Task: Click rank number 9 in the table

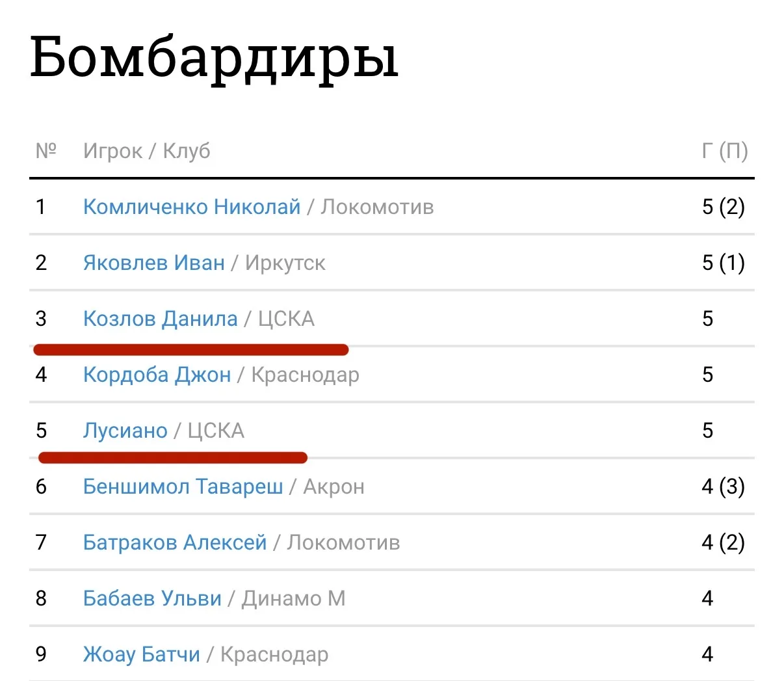Action: (41, 654)
